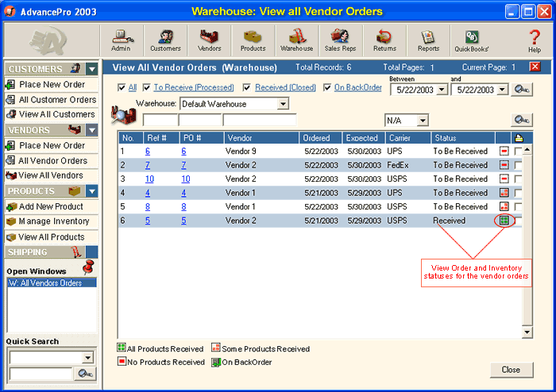
Task: Click the On BackOrder filter link
Action: click(357, 87)
